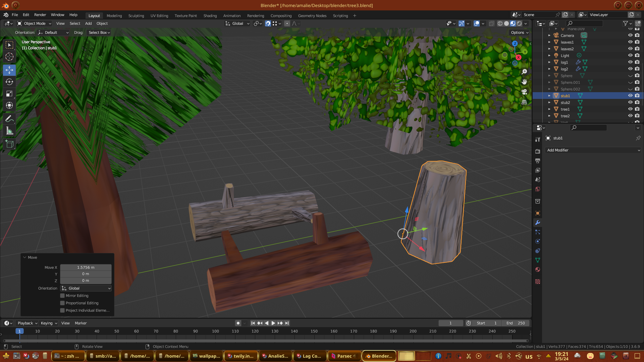Select the Measure tool

9,131
